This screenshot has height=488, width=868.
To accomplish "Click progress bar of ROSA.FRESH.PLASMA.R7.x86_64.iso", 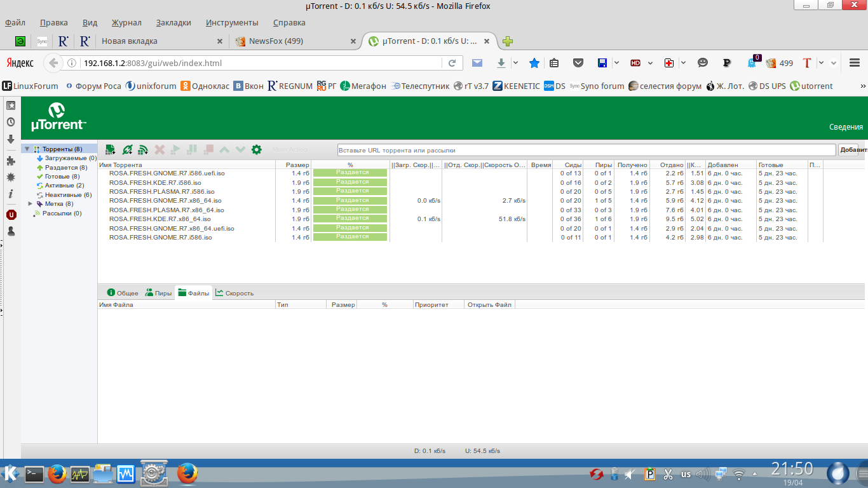I will pos(350,209).
